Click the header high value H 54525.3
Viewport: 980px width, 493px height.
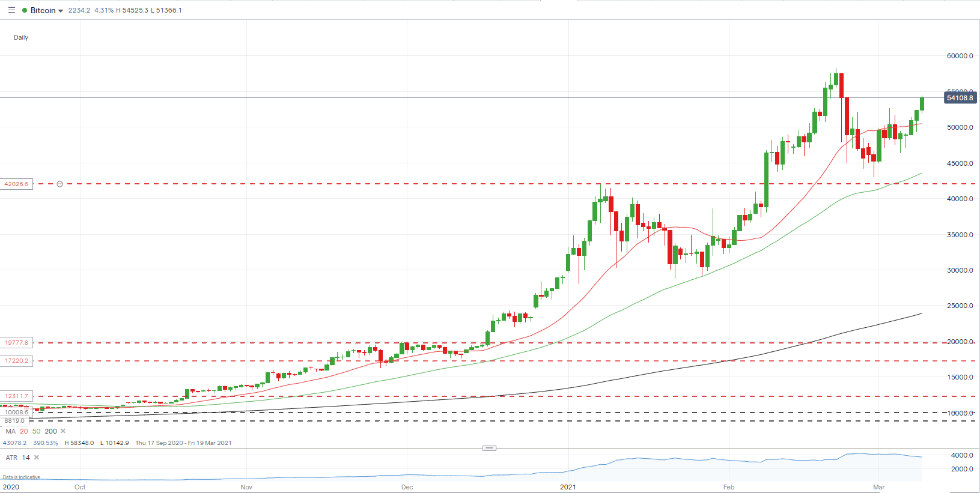tap(132, 10)
